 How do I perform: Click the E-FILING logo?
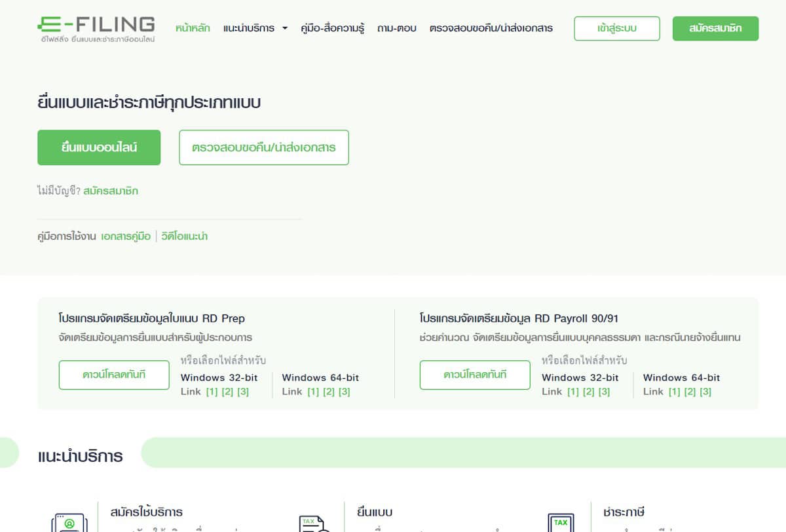pos(96,29)
